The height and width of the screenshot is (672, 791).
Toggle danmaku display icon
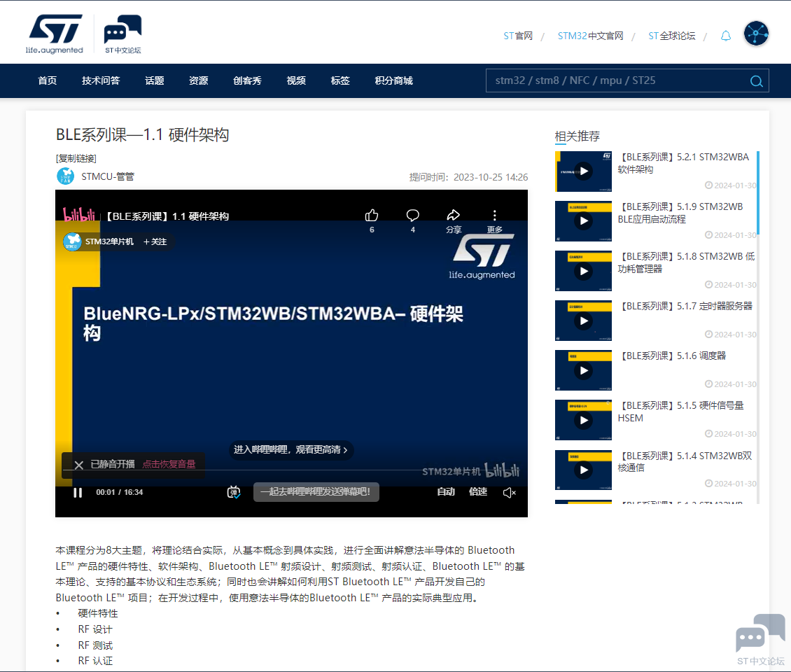[234, 492]
